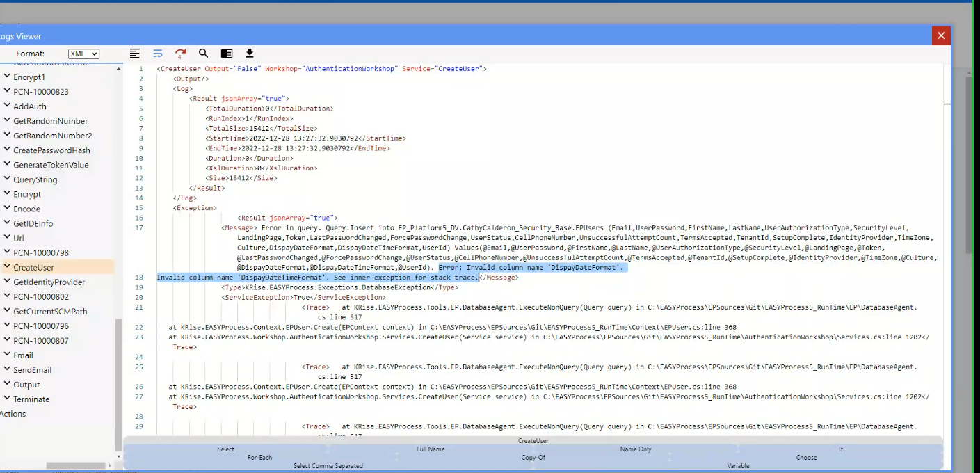The height and width of the screenshot is (473, 980).
Task: Select GetIDEInfo in the tree
Action: click(33, 223)
